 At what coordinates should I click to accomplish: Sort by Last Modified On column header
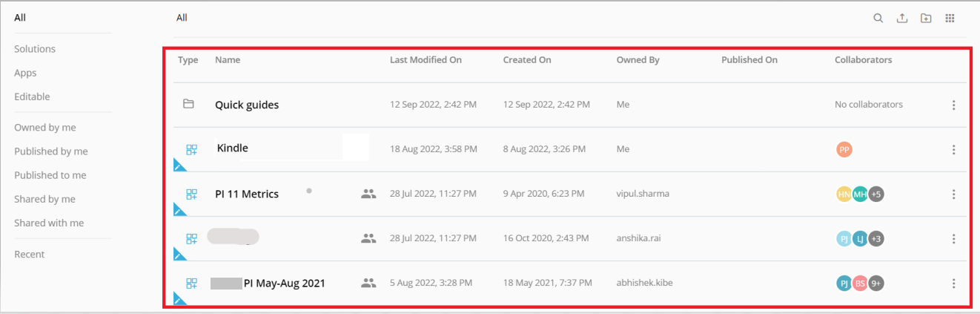426,60
